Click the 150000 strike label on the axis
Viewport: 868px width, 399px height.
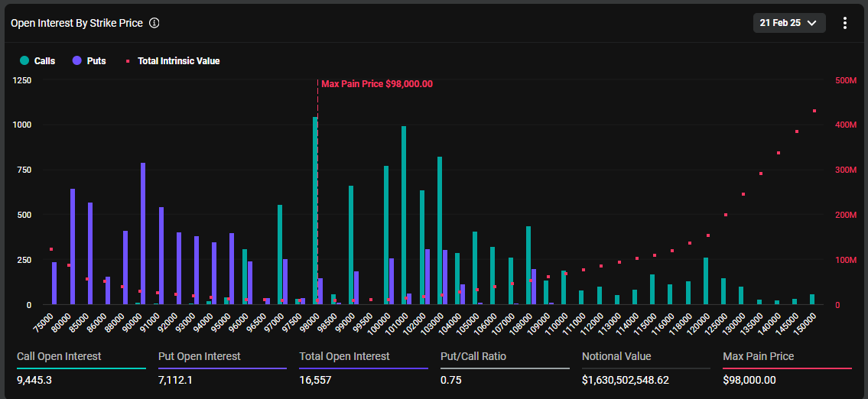(803, 323)
